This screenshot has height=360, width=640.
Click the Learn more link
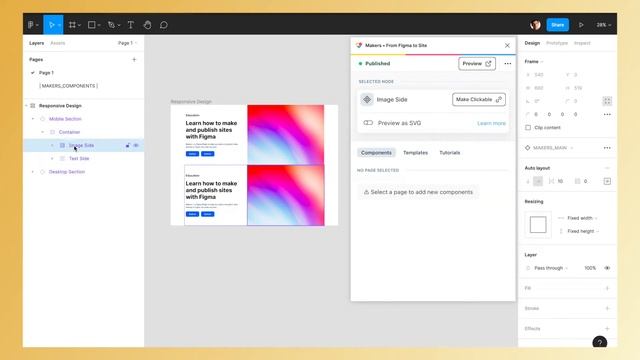coord(491,123)
